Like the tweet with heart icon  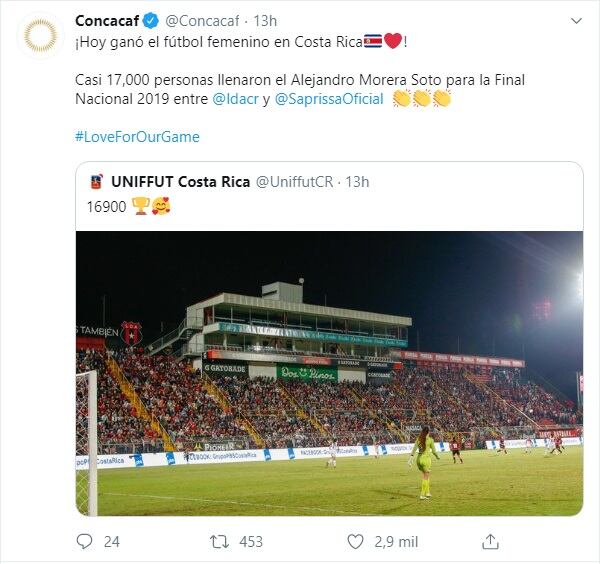[355, 541]
